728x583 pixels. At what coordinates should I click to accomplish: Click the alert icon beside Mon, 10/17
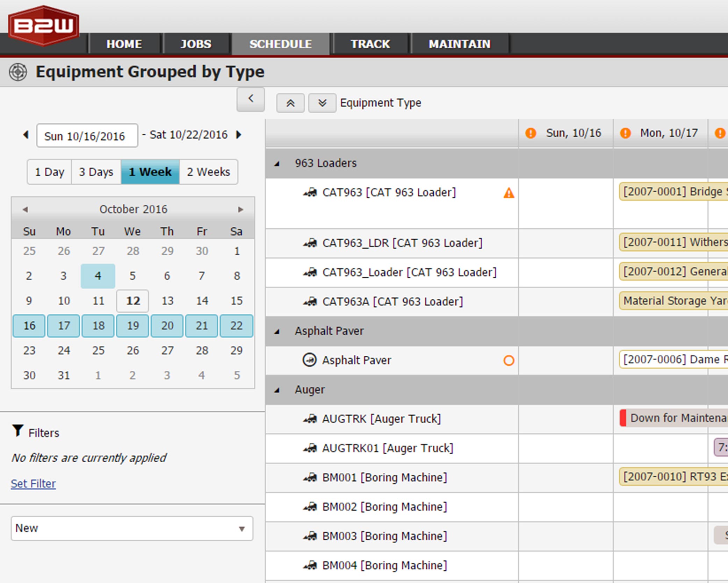(x=625, y=133)
